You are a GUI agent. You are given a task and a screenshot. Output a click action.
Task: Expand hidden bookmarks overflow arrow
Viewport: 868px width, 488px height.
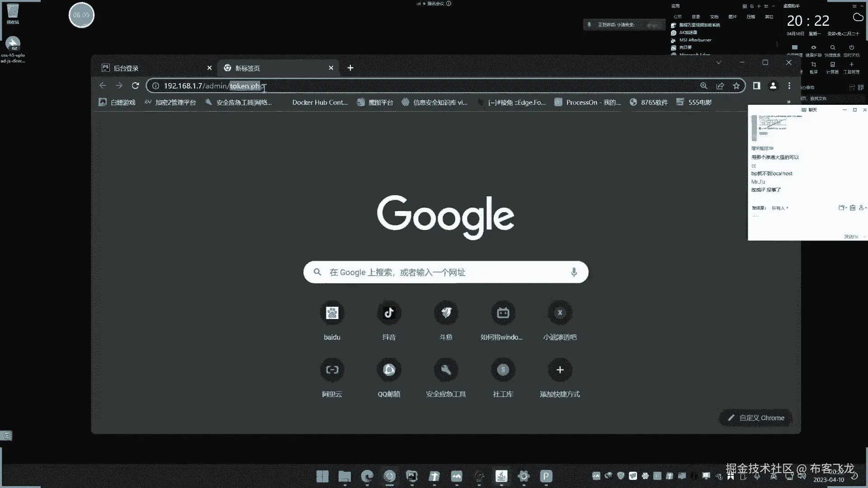788,102
